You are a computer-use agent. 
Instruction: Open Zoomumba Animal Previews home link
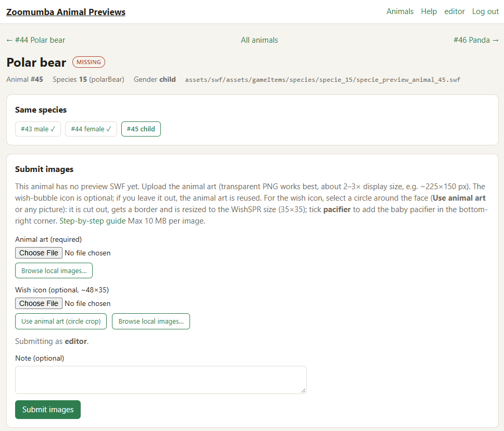pyautogui.click(x=66, y=12)
